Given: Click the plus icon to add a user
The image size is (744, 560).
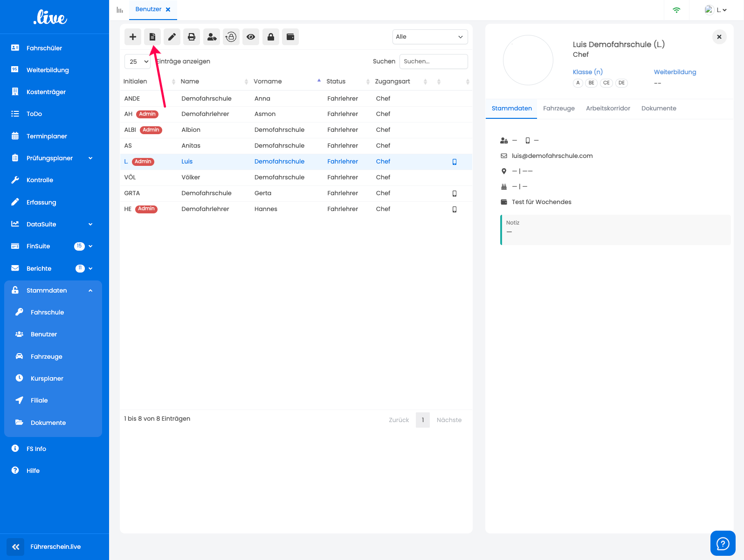Looking at the screenshot, I should click(x=133, y=37).
